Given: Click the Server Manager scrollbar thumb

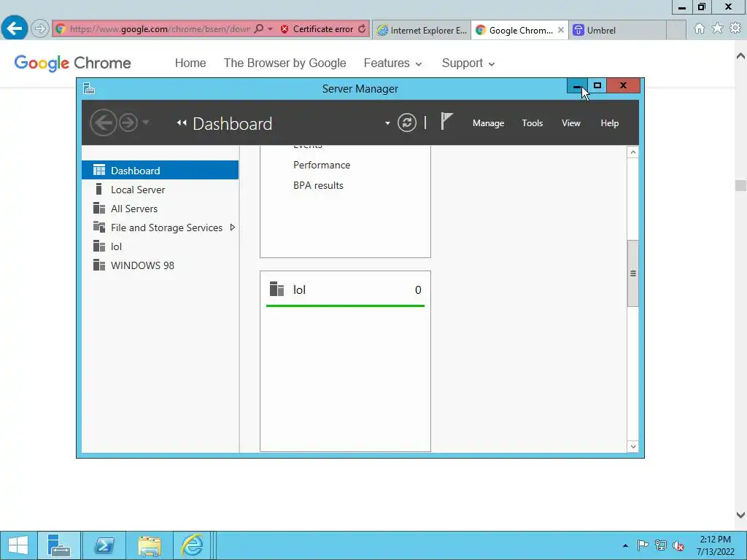Looking at the screenshot, I should [632, 273].
